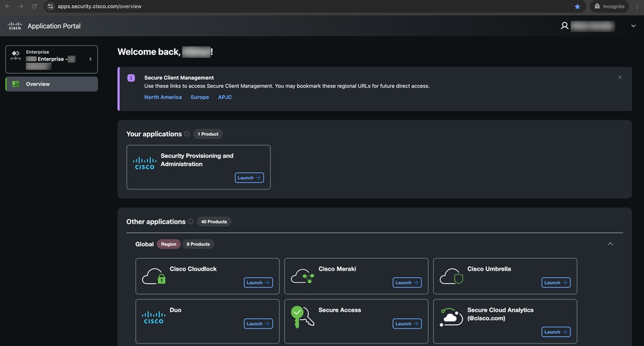Click the Duo Cisco logo
This screenshot has height=346, width=644.
pyautogui.click(x=153, y=317)
